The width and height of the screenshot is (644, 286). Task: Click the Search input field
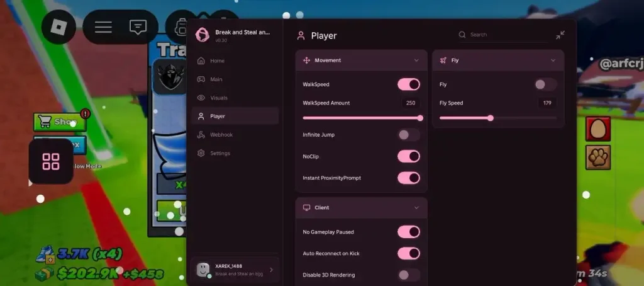click(503, 35)
